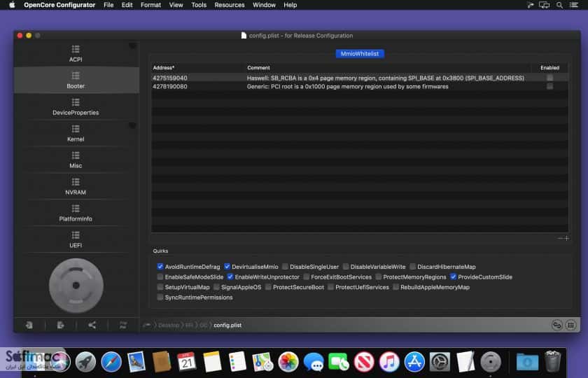Open the Help menu
Viewport: 588px width, 378px height.
pos(290,5)
